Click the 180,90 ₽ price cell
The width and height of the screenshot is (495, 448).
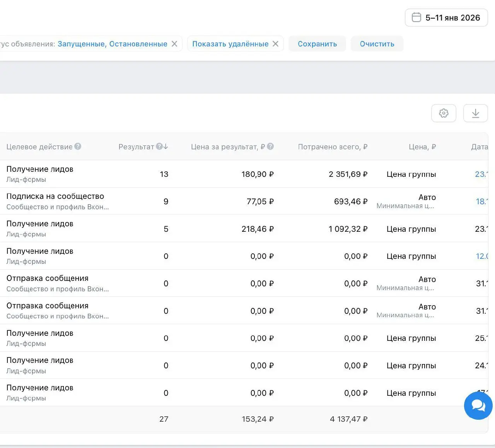[258, 174]
